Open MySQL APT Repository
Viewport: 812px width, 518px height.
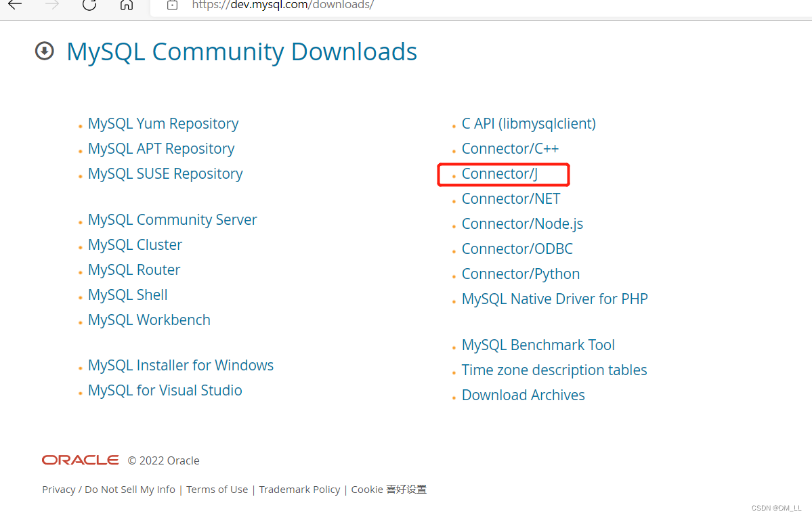161,149
